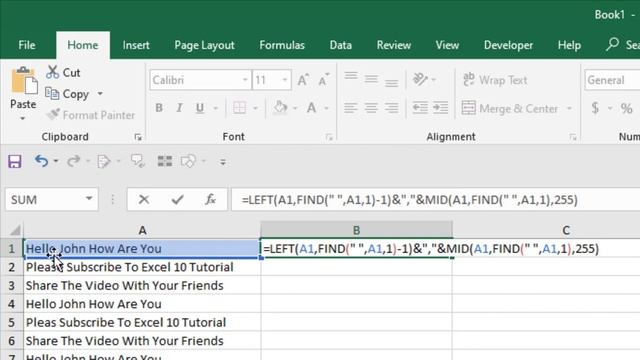The image size is (640, 360).
Task: Expand Merge & Center options arrow
Action: click(x=569, y=109)
